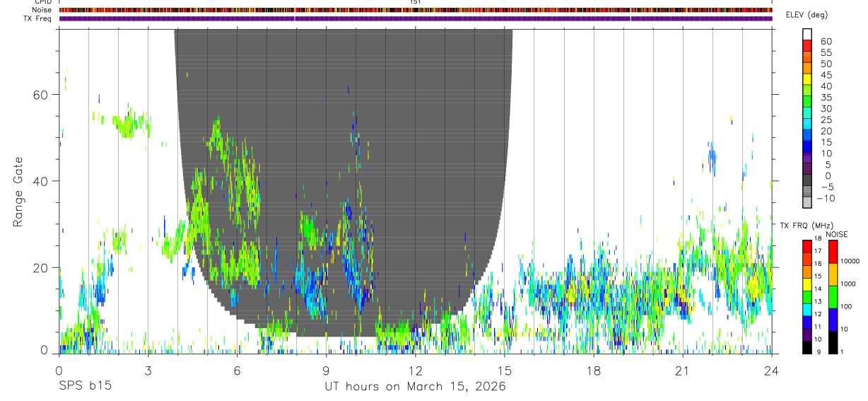The image size is (868, 401).
Task: Select yellow segment of the ELEV colorbar
Action: (x=807, y=79)
